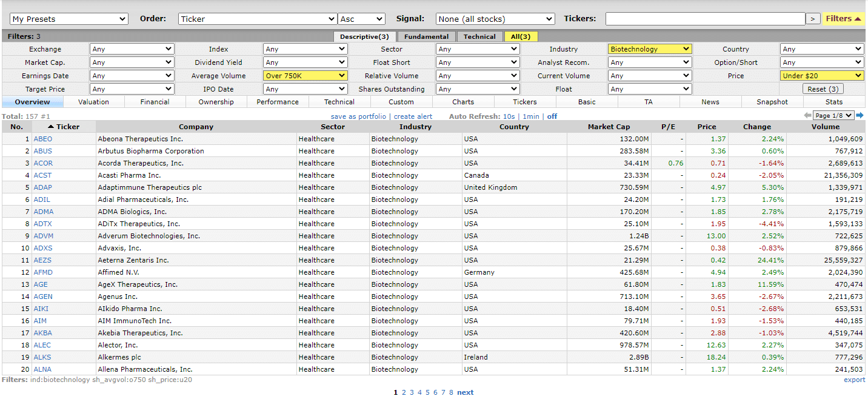The image size is (868, 399).
Task: Go to page 2 in pagination
Action: click(x=404, y=392)
